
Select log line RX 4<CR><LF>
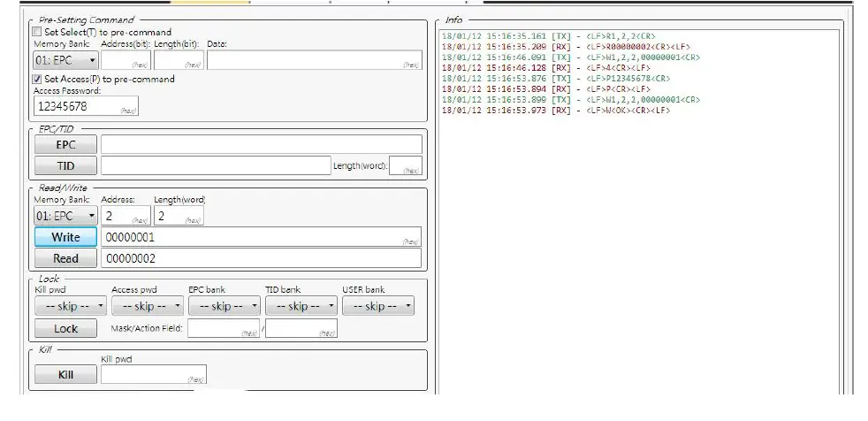tap(546, 68)
